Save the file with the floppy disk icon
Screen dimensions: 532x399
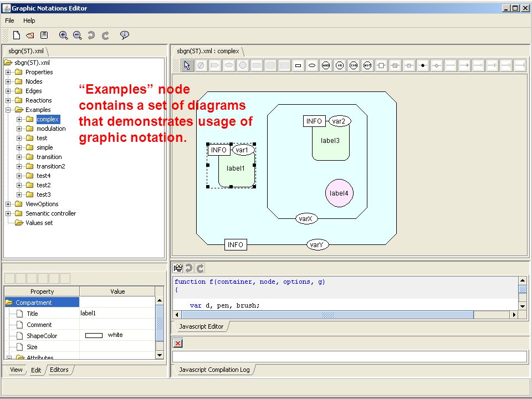44,35
